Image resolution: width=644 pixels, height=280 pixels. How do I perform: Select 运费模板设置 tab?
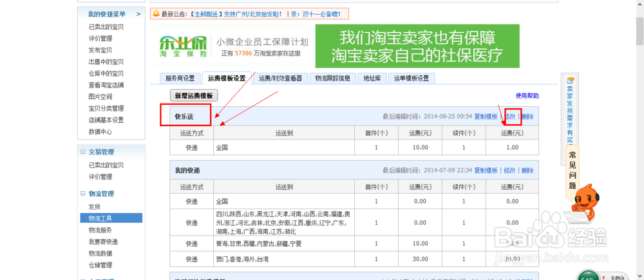coord(227,78)
